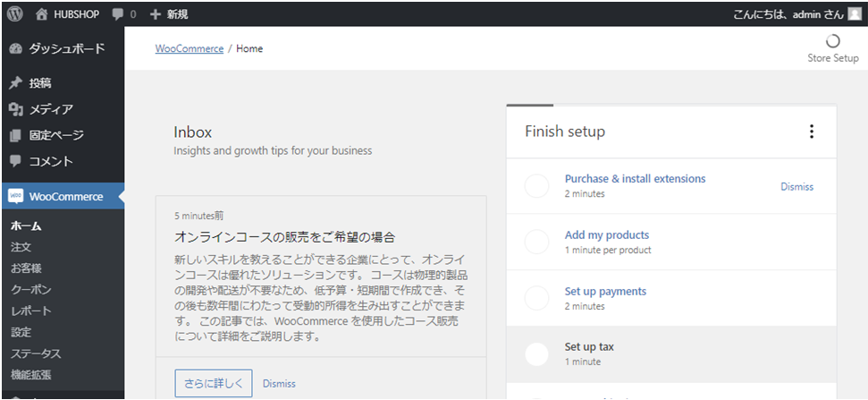The image size is (868, 400).
Task: Open Set up tax task
Action: pos(589,347)
